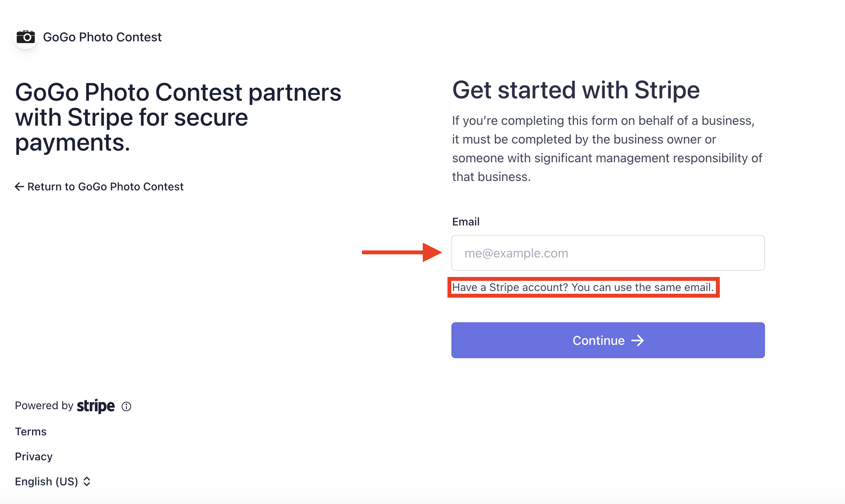Screen dimensions: 845x504
Task: Open the Privacy link
Action: 34,457
